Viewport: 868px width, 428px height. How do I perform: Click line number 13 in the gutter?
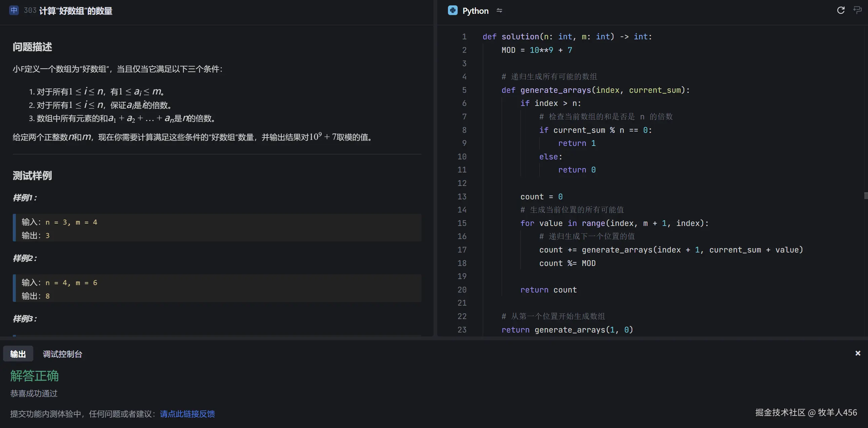(462, 197)
